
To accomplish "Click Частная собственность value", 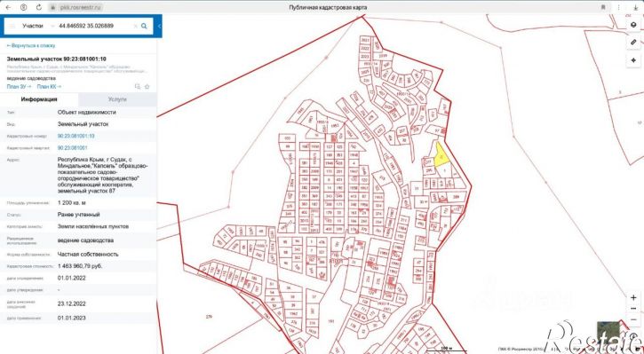I will coord(88,255).
